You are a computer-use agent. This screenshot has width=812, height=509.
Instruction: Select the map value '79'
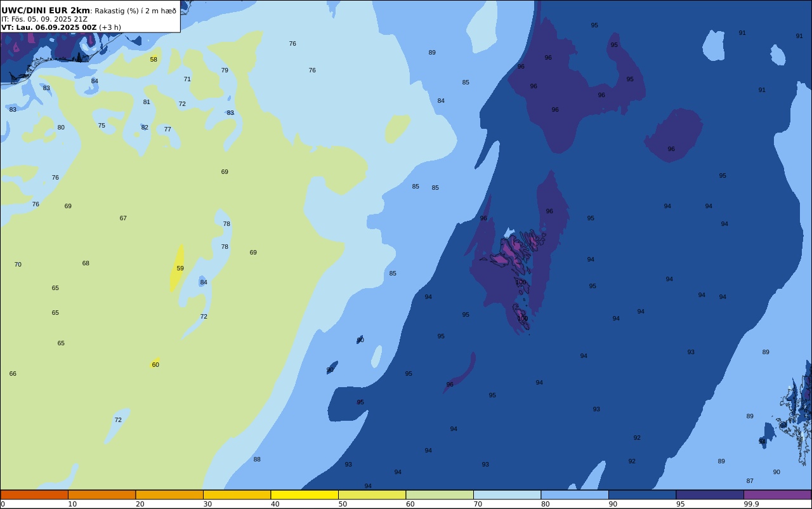click(x=225, y=70)
